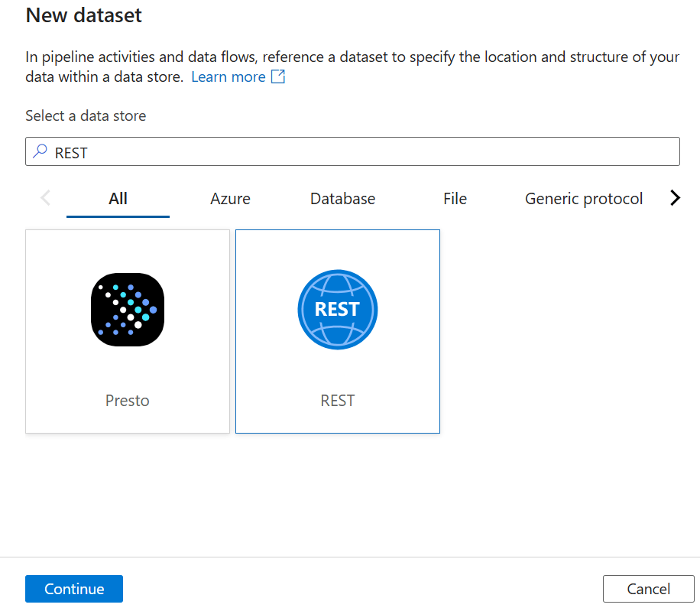Open the Learn more link
The image size is (700, 611).
click(x=228, y=77)
